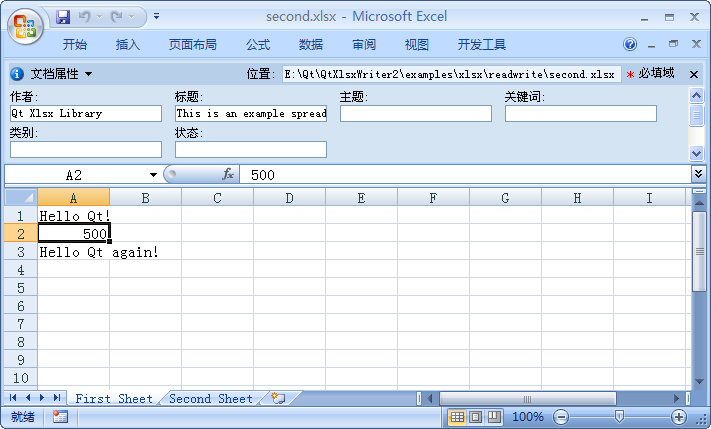Image resolution: width=711 pixels, height=429 pixels.
Task: Switch to the Second Sheet tab
Action: pyautogui.click(x=211, y=398)
